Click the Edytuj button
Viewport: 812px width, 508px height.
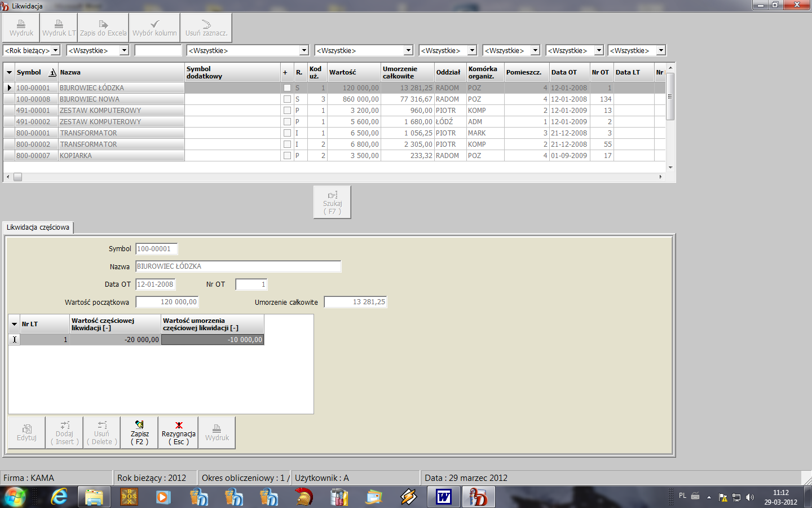click(x=27, y=433)
